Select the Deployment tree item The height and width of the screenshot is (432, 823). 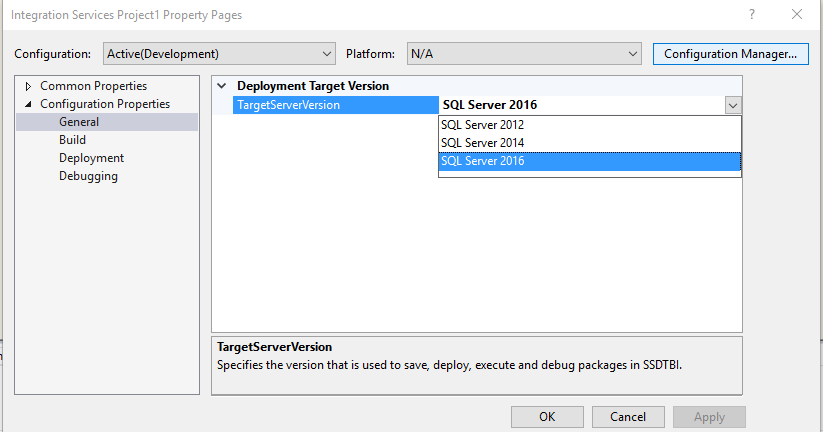[91, 158]
